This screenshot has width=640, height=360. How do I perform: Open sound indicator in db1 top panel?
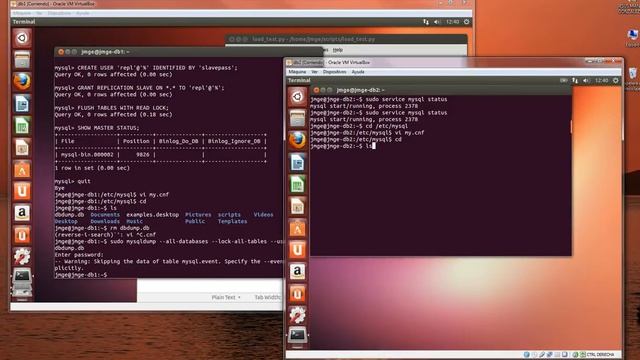[x=437, y=22]
